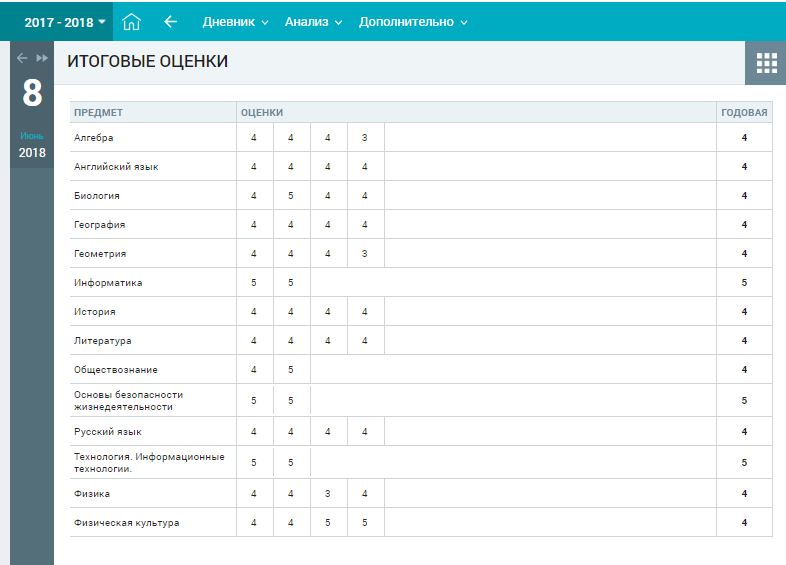The height and width of the screenshot is (565, 786).
Task: Click the back arrow in top bar
Action: [x=170, y=21]
